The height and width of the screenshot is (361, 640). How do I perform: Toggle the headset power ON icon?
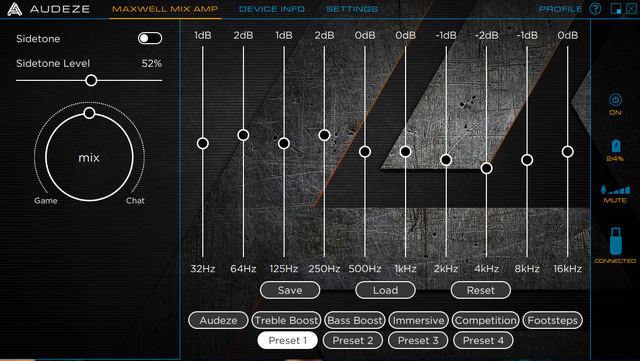coord(615,100)
